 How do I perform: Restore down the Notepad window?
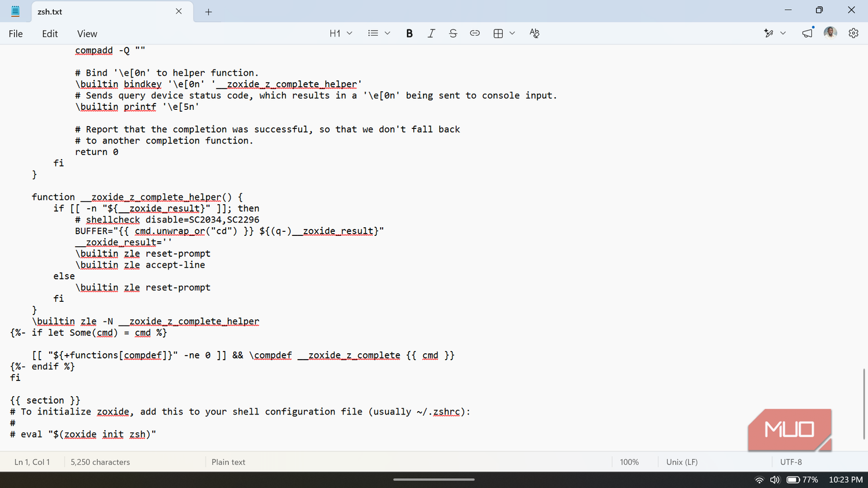pyautogui.click(x=819, y=10)
